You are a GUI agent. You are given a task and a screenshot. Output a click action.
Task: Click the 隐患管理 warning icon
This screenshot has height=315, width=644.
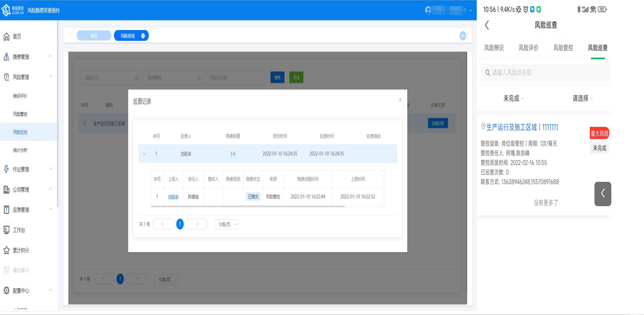pos(6,57)
